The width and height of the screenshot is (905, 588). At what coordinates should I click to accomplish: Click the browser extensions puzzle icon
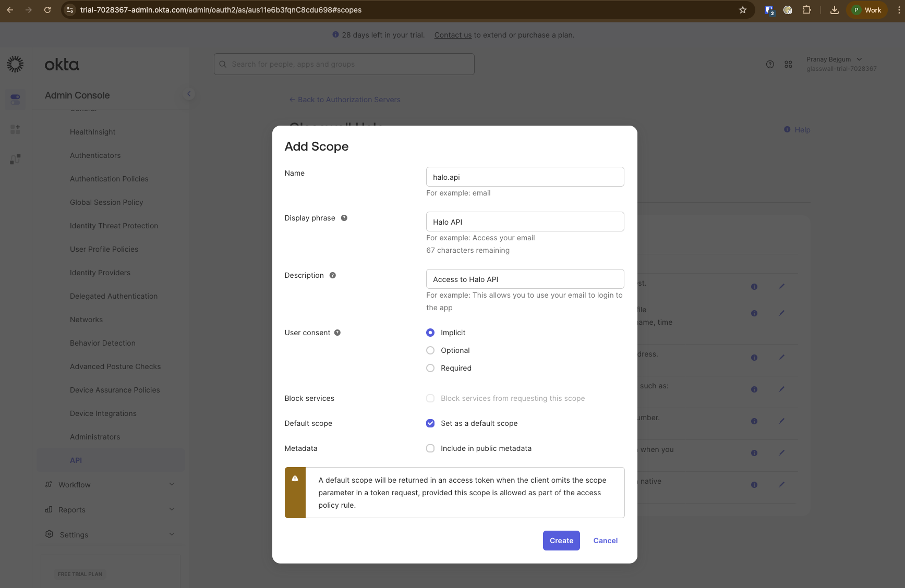point(806,10)
